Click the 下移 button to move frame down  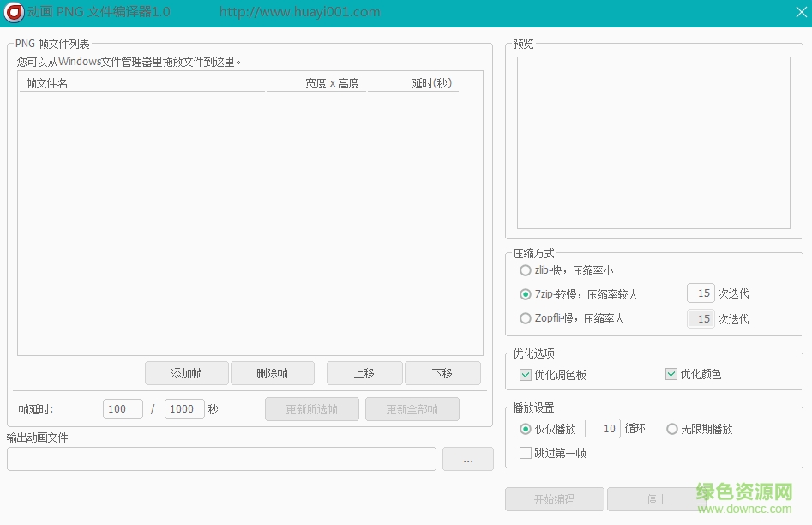(x=442, y=373)
